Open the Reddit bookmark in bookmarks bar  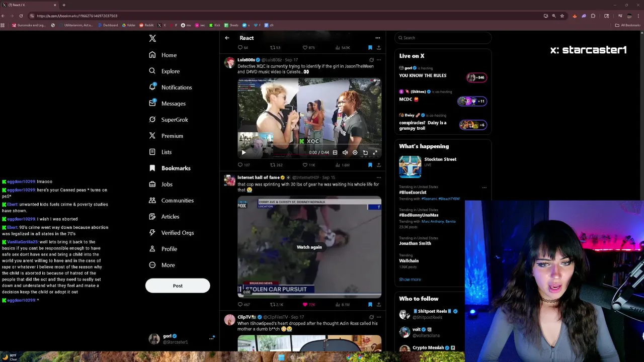[146, 25]
